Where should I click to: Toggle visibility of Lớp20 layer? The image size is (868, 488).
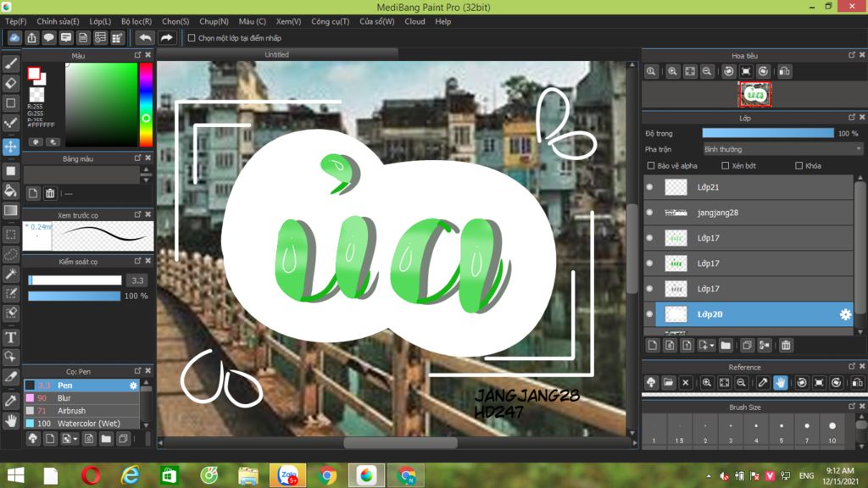(x=650, y=314)
